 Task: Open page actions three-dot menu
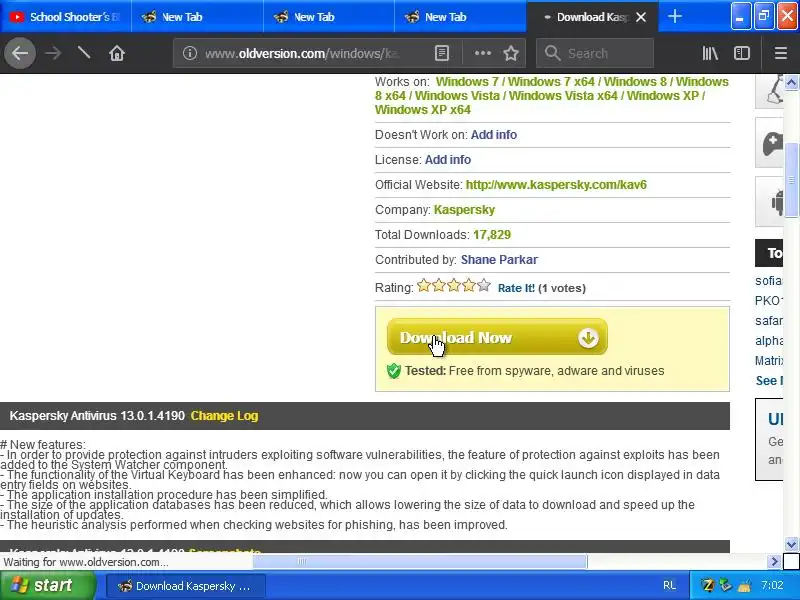click(482, 53)
